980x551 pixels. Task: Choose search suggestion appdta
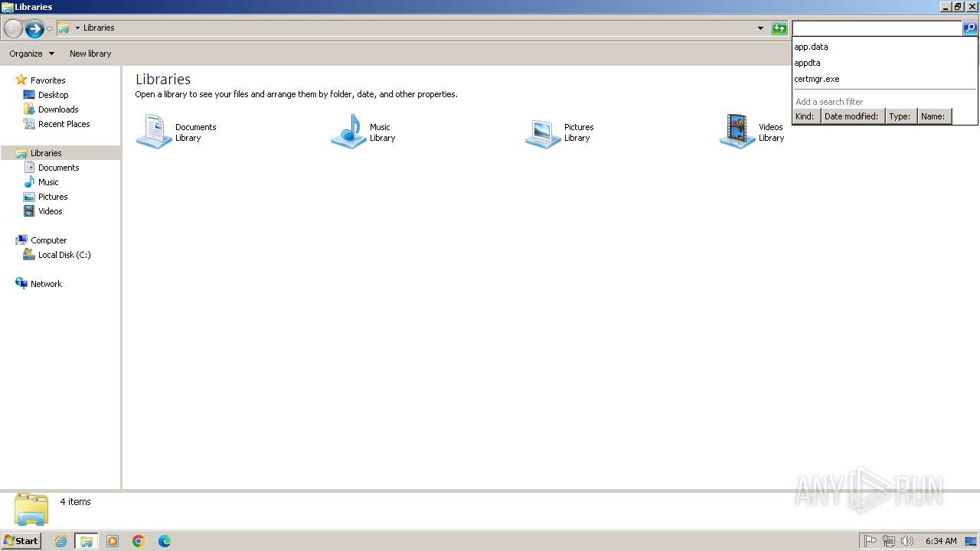point(885,63)
